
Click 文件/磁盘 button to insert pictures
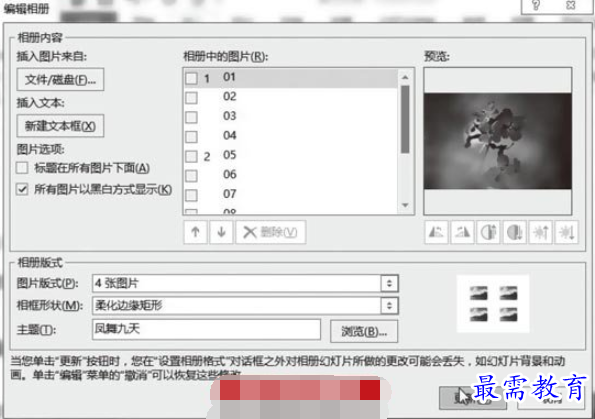(60, 80)
